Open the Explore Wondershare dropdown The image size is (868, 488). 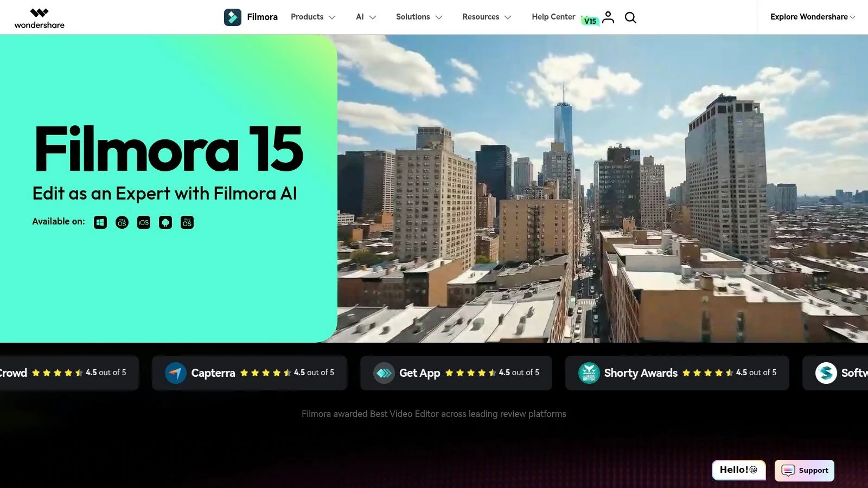click(x=813, y=17)
